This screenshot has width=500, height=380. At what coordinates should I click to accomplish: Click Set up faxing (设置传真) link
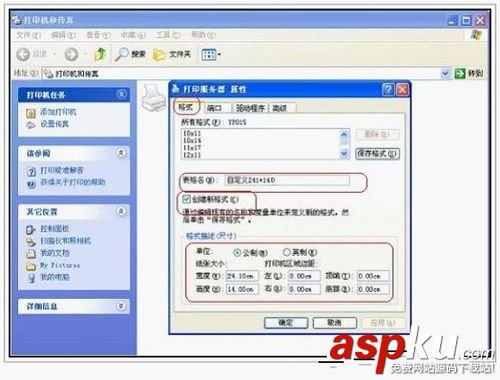54,124
